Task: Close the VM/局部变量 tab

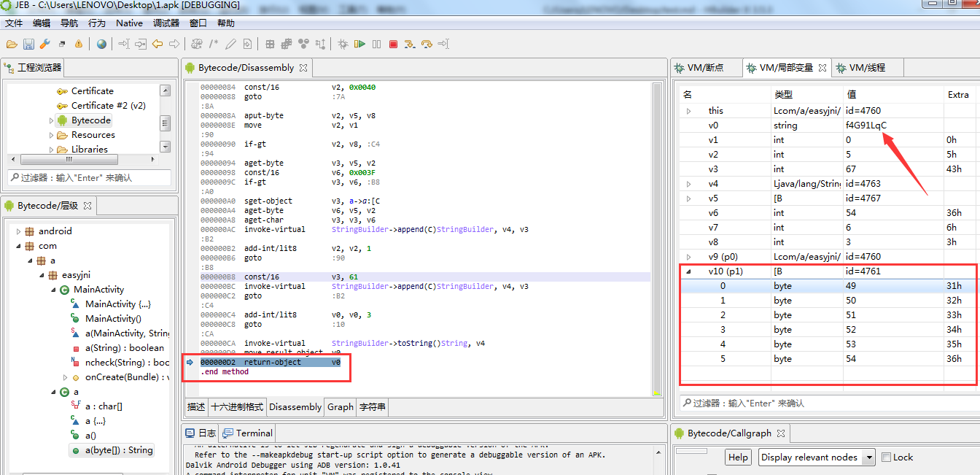Action: (822, 68)
